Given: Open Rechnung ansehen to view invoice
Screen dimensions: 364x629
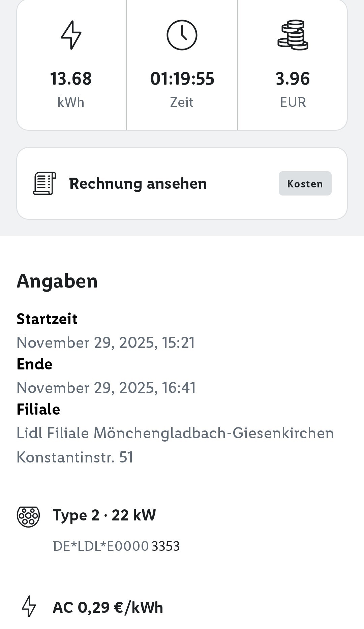Looking at the screenshot, I should tap(138, 184).
